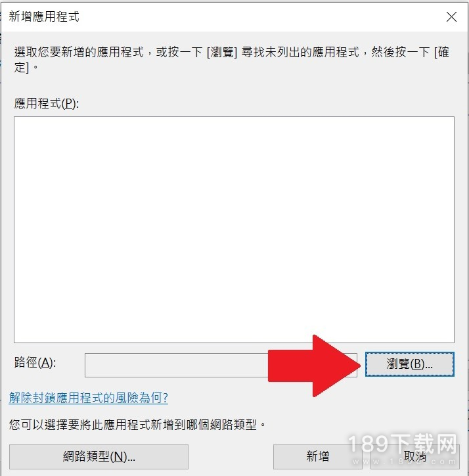Image resolution: width=469 pixels, height=476 pixels.
Task: Click the 您可以選擇要將此應用程式新增到哪個網路類型 text
Action: click(137, 425)
